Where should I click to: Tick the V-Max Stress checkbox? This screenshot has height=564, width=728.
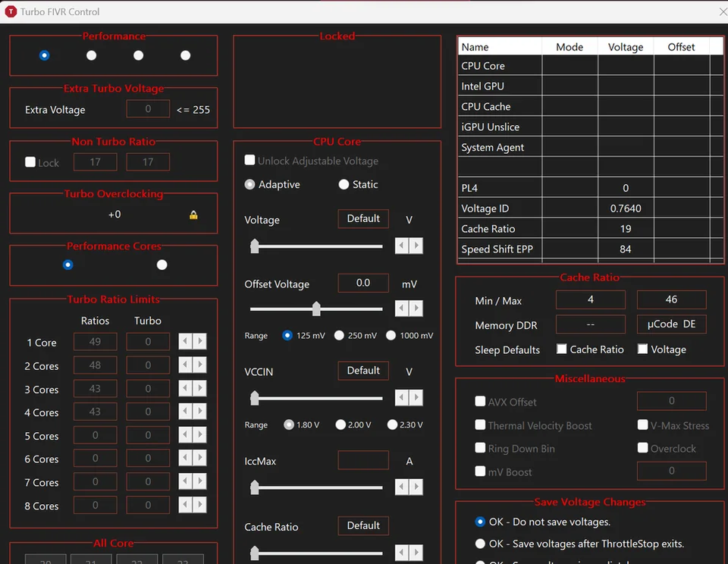[x=642, y=425]
